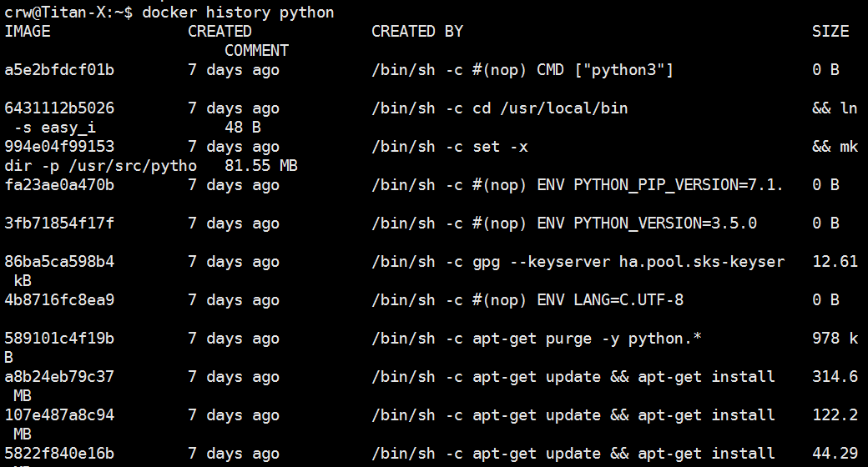Click the image ID 589101c4f19b
Viewport: 868px width, 467px height.
(x=59, y=339)
